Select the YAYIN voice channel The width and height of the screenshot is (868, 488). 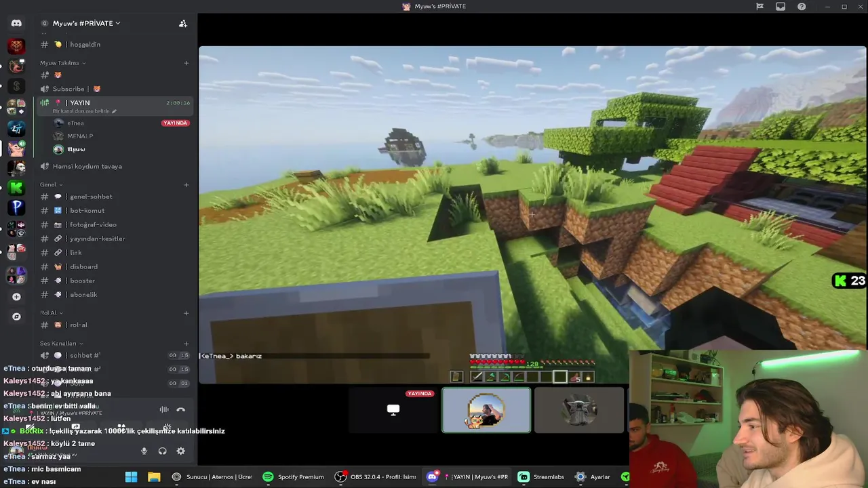pos(114,105)
